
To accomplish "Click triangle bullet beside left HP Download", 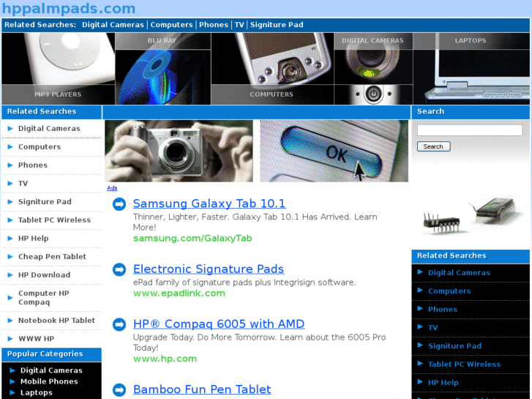I will tap(10, 275).
